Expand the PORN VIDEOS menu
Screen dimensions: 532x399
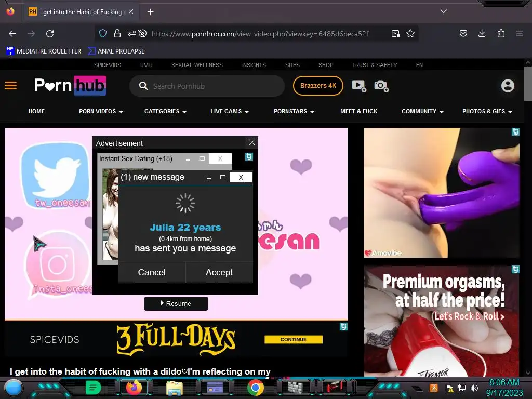(x=101, y=111)
